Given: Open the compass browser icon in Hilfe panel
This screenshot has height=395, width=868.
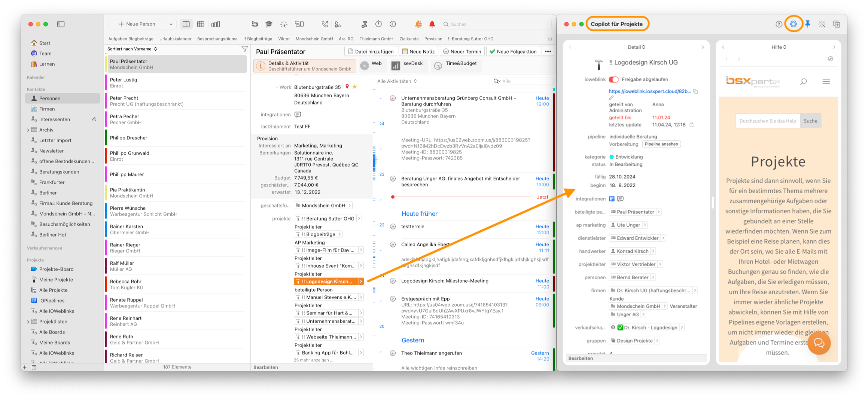Looking at the screenshot, I should pyautogui.click(x=830, y=59).
